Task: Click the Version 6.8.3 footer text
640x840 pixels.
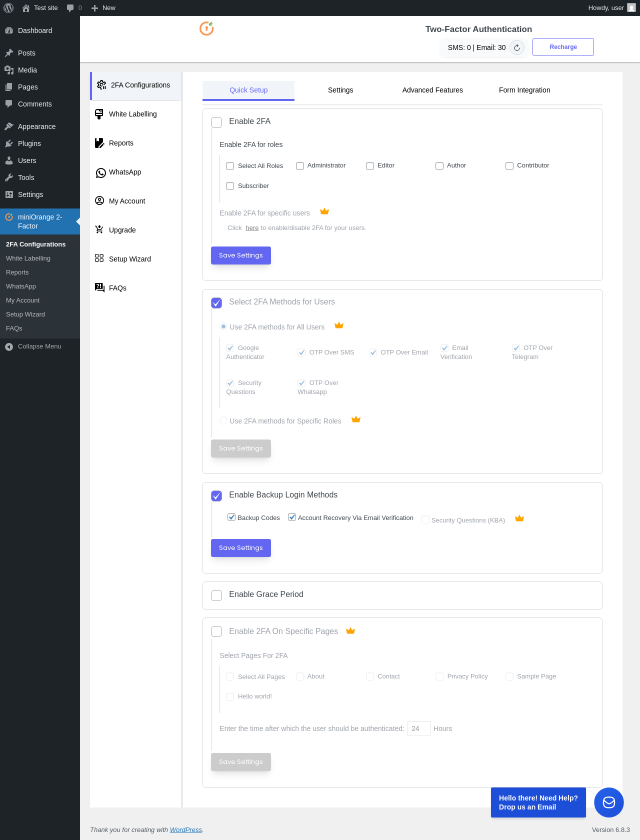Action: 611,829
